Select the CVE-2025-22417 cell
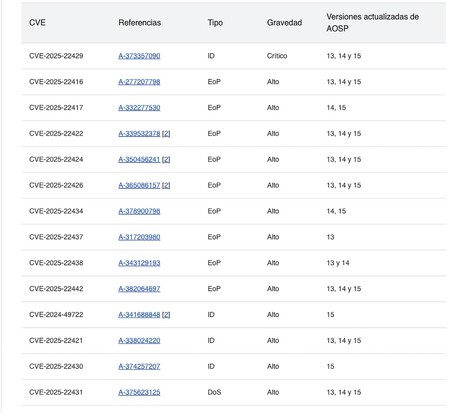 56,108
